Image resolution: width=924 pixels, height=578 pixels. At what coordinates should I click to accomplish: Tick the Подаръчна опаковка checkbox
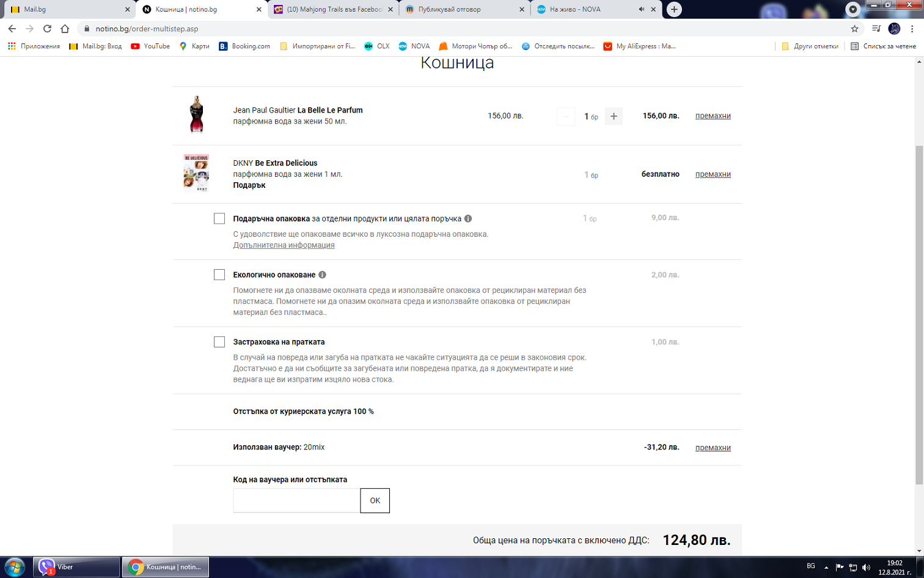tap(219, 218)
